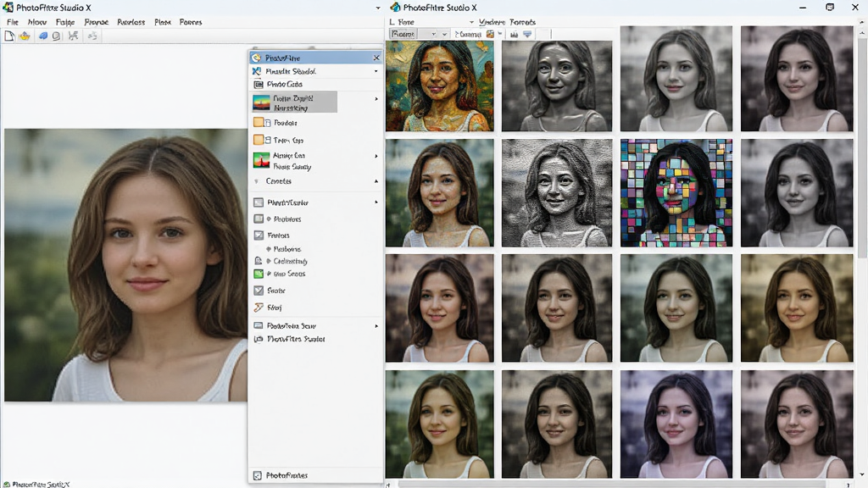Select the purple-tinted portrait thumbnail
Image resolution: width=868 pixels, height=488 pixels.
(676, 424)
